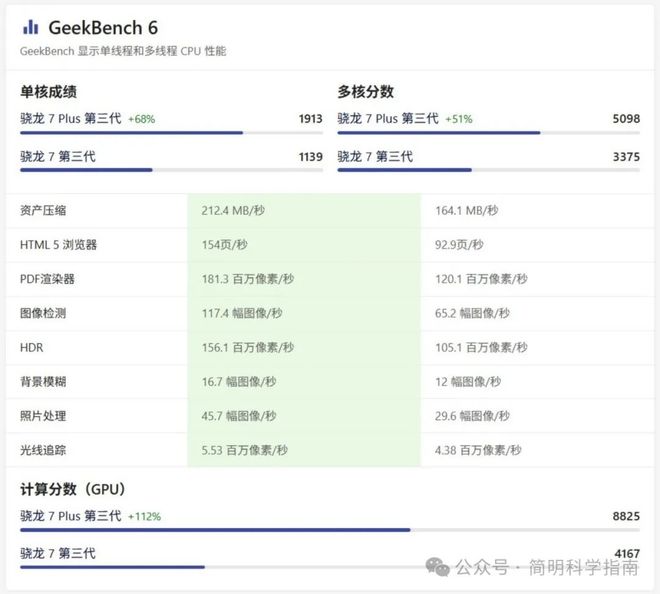This screenshot has width=660, height=594.
Task: Click the HDR row label
Action: pos(32,347)
